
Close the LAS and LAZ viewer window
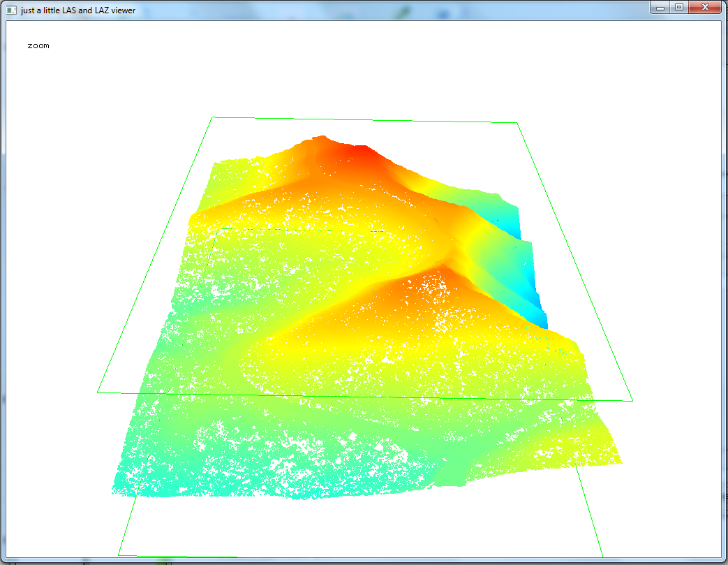coord(704,7)
